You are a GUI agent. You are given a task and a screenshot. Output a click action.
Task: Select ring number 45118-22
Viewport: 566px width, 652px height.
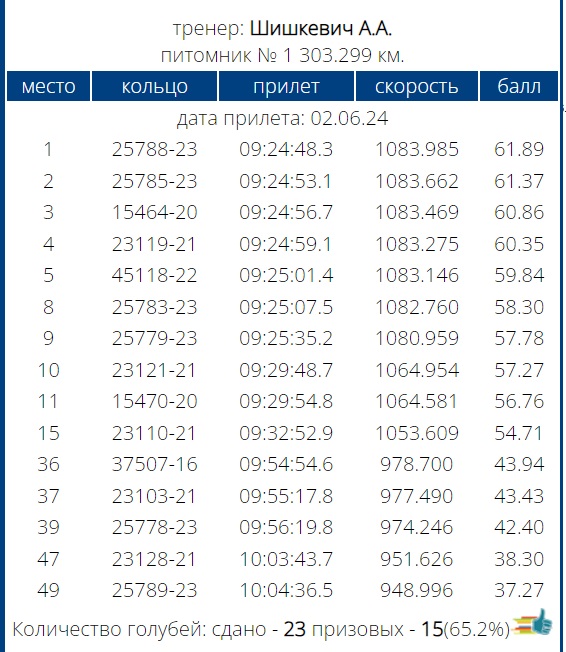pyautogui.click(x=154, y=275)
